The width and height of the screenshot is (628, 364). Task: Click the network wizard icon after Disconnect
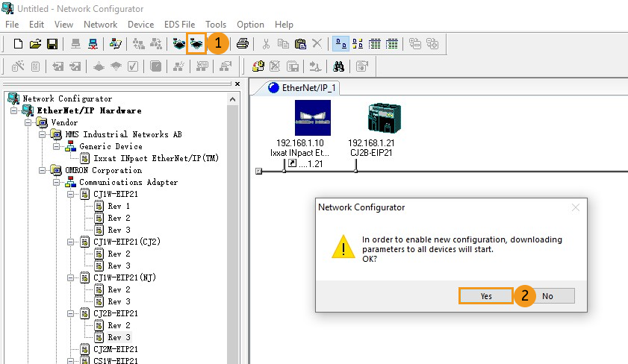point(116,43)
